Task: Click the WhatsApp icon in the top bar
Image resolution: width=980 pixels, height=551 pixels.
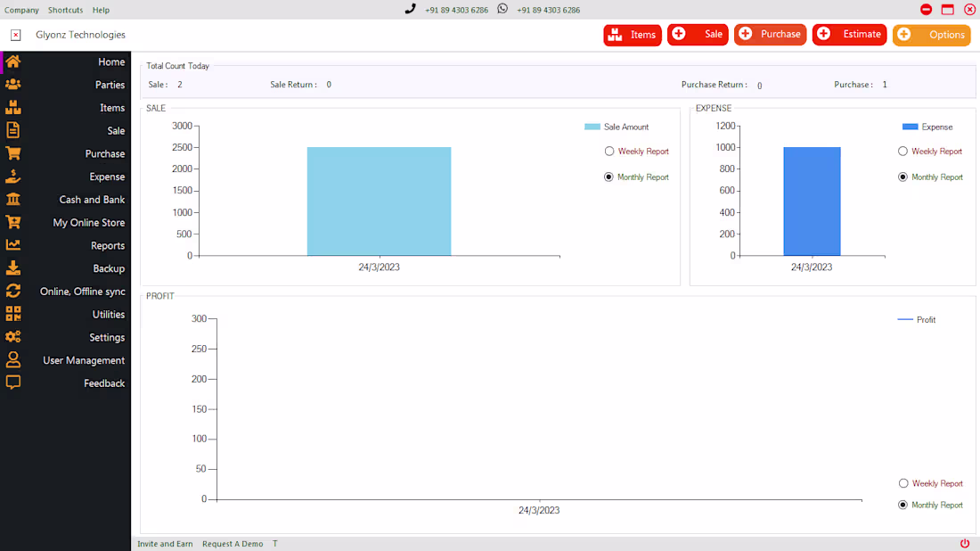Action: [x=502, y=10]
